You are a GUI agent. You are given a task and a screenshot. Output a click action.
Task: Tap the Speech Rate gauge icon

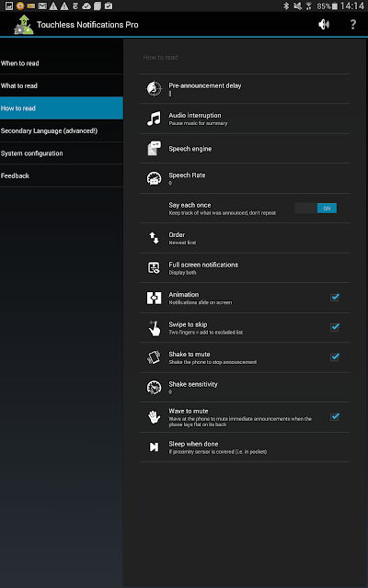pos(154,178)
